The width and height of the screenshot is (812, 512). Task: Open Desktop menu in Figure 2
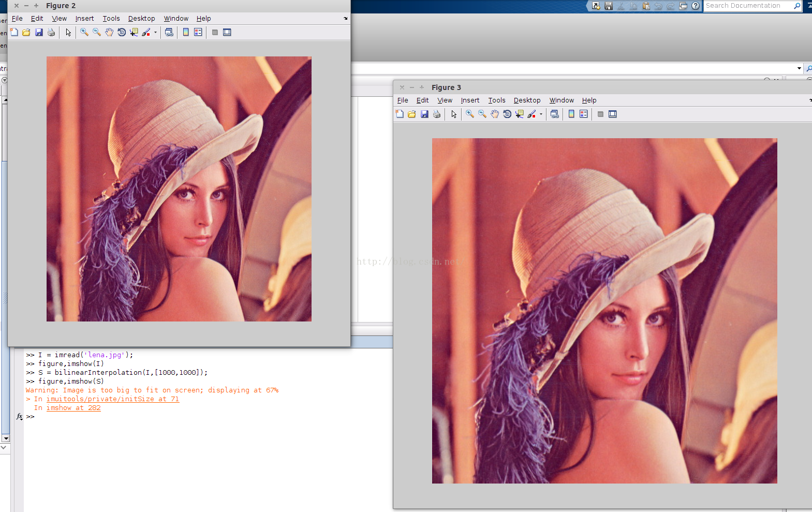click(141, 19)
